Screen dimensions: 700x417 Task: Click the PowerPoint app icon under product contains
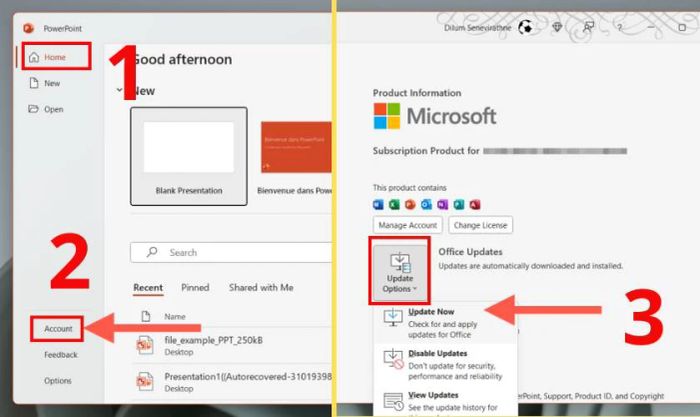(x=410, y=204)
